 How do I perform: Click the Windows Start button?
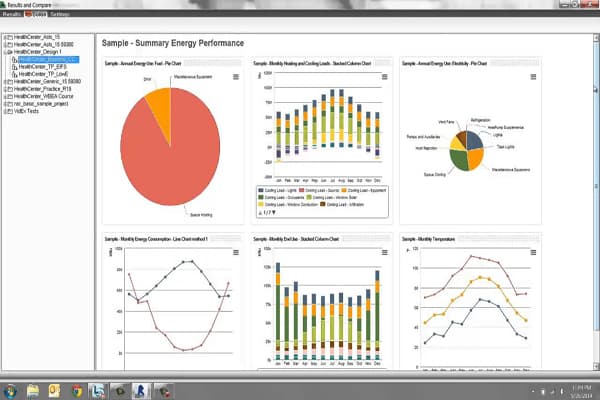(11, 389)
